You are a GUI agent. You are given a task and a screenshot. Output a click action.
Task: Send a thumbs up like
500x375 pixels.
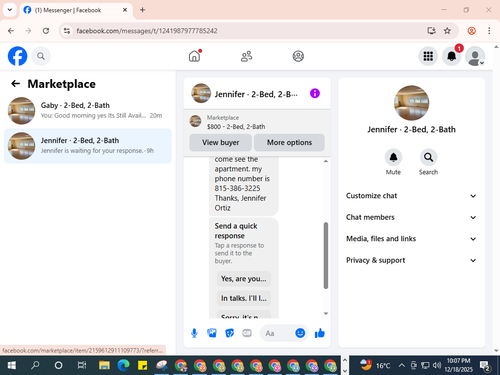tap(320, 333)
